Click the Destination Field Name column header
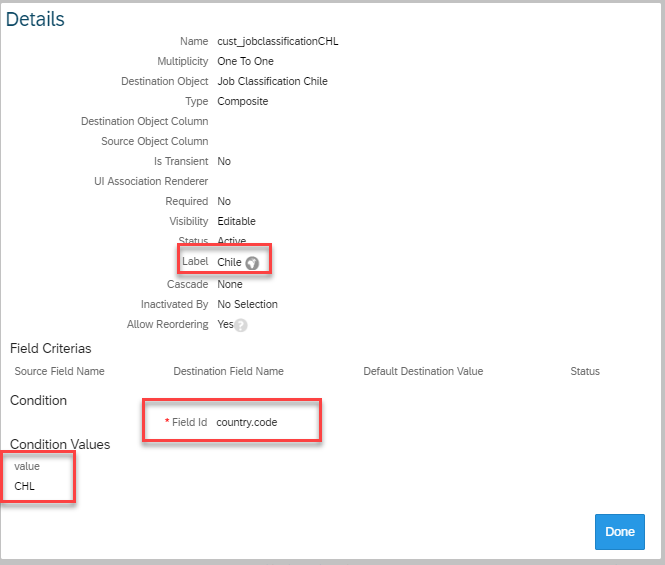This screenshot has width=665, height=565. [x=229, y=371]
